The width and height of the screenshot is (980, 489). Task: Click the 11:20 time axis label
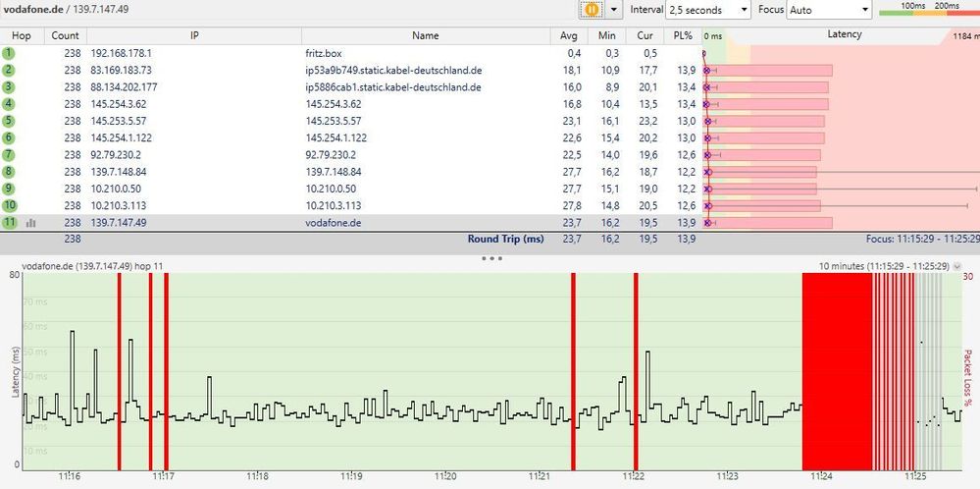pos(446,476)
